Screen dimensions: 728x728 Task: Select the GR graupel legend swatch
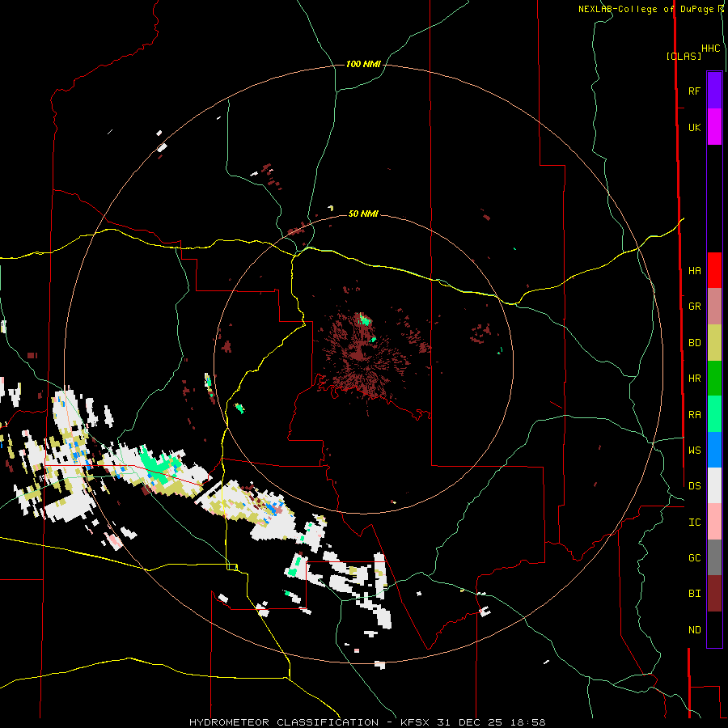pyautogui.click(x=714, y=307)
